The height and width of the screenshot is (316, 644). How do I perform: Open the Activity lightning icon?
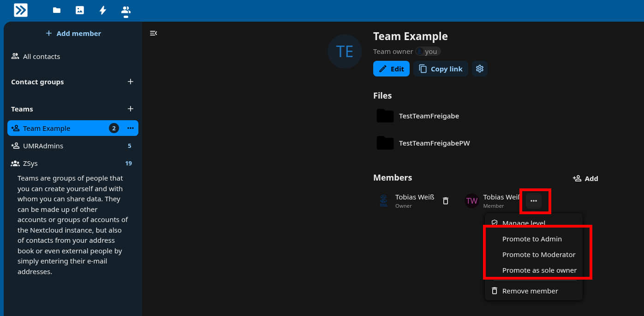click(103, 10)
